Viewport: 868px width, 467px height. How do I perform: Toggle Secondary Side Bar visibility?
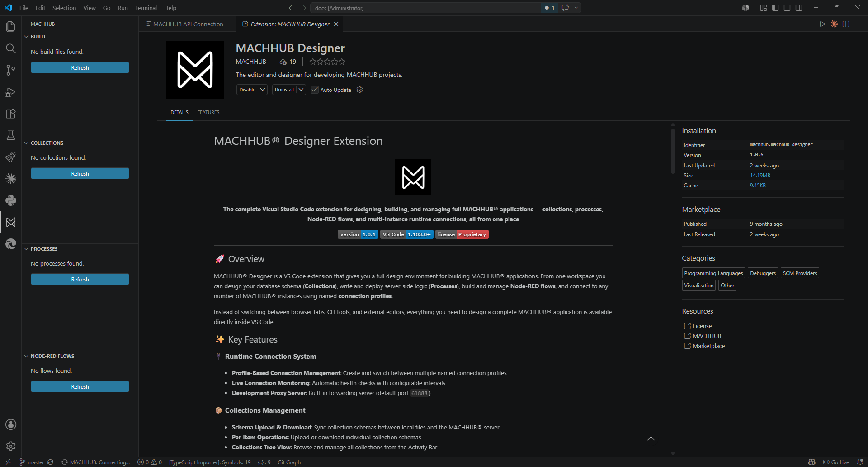click(x=799, y=8)
